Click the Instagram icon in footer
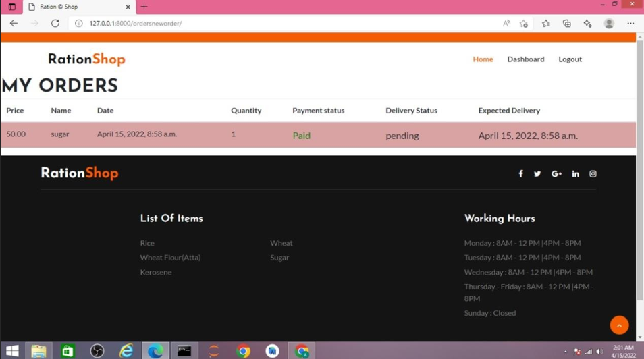 [x=593, y=174]
